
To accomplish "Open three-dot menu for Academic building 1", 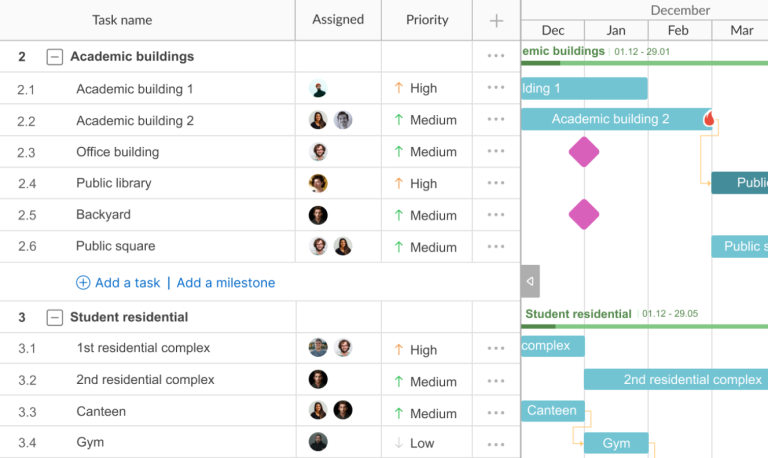I will pos(496,88).
